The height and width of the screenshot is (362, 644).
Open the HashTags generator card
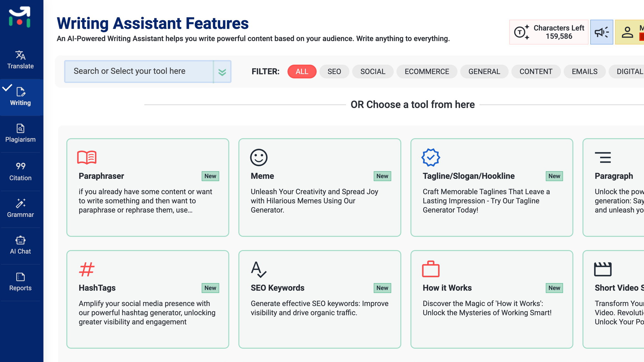pos(147,299)
